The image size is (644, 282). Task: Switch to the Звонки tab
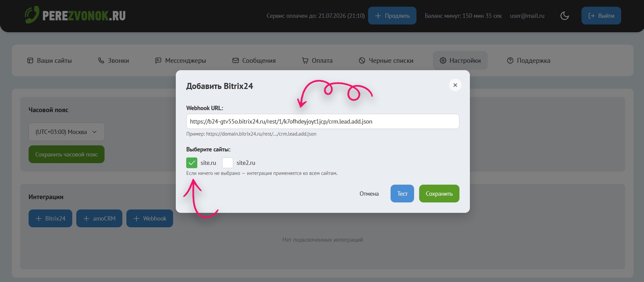(x=114, y=61)
